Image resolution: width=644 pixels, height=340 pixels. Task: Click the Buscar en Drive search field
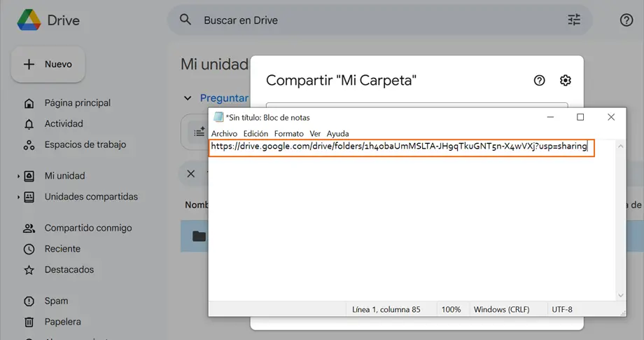point(380,20)
